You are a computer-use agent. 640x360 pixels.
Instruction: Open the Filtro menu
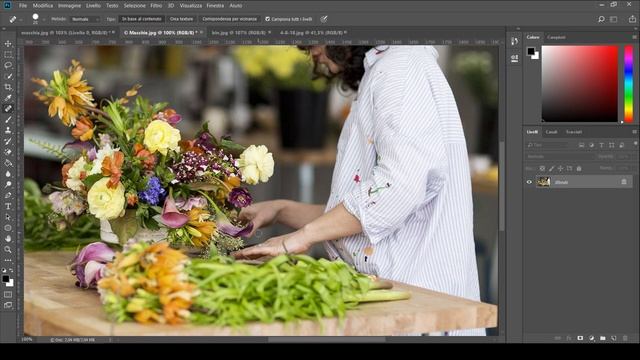[156, 6]
